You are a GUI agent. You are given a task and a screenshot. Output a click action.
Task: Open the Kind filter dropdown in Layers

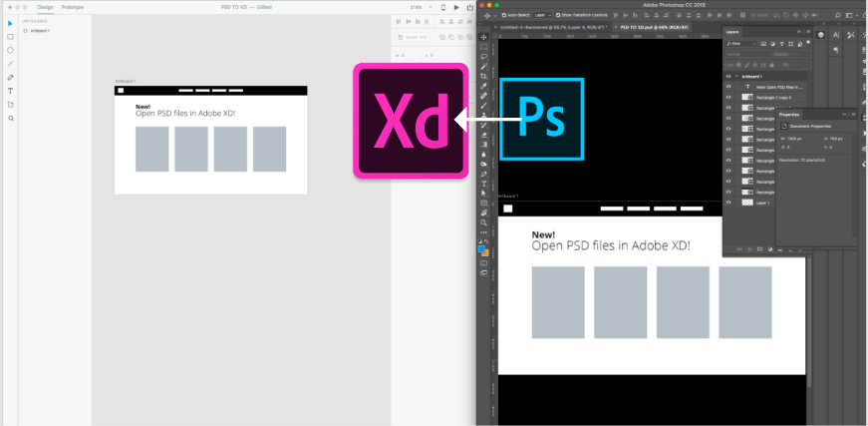tap(740, 44)
